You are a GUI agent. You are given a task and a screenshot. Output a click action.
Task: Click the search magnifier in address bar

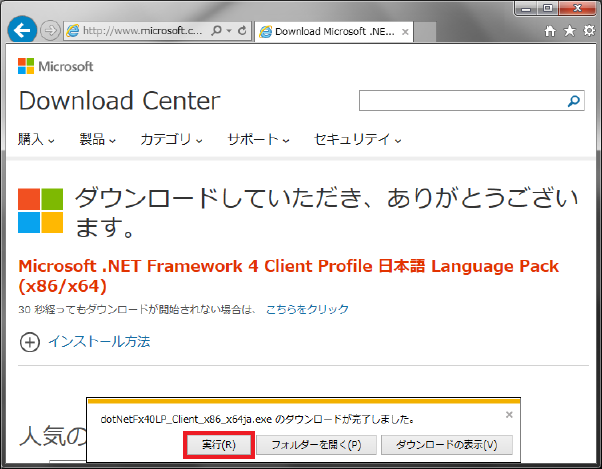[x=217, y=30]
